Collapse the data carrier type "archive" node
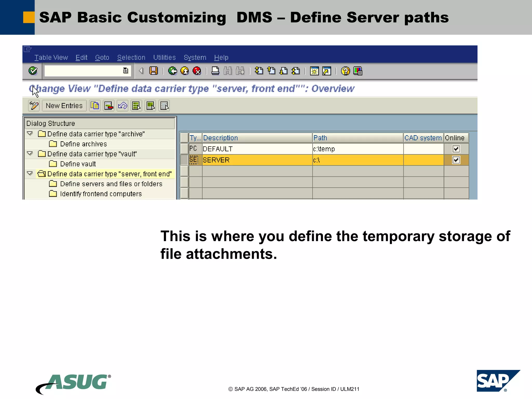 30,134
